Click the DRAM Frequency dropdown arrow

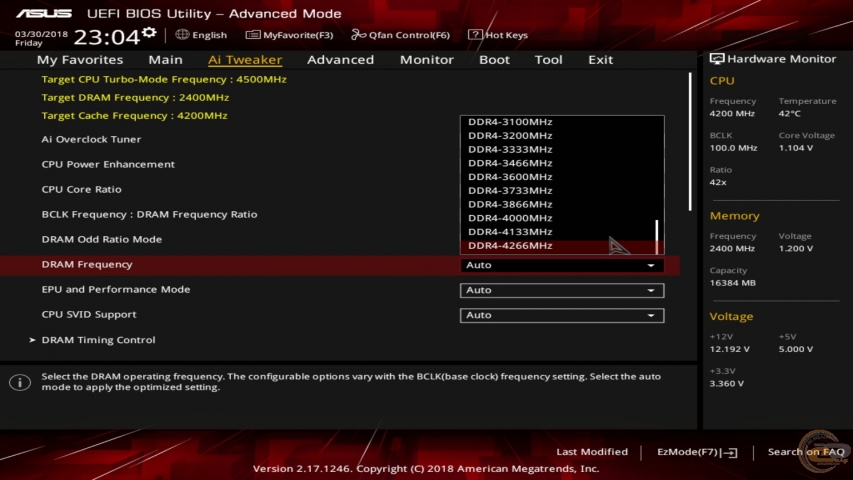[651, 266]
